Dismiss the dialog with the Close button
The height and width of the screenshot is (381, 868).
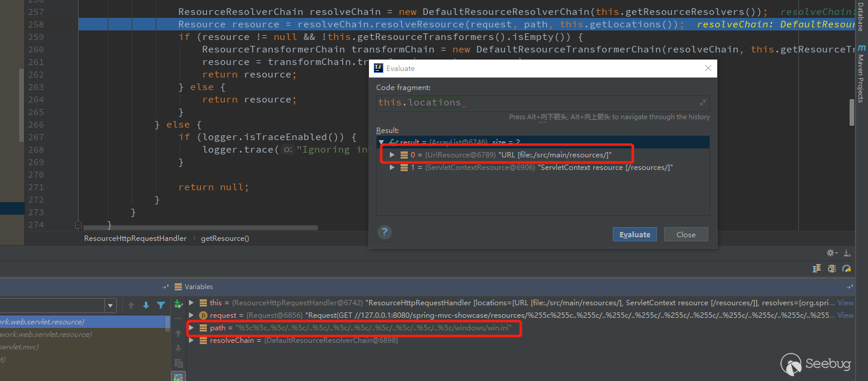[686, 234]
